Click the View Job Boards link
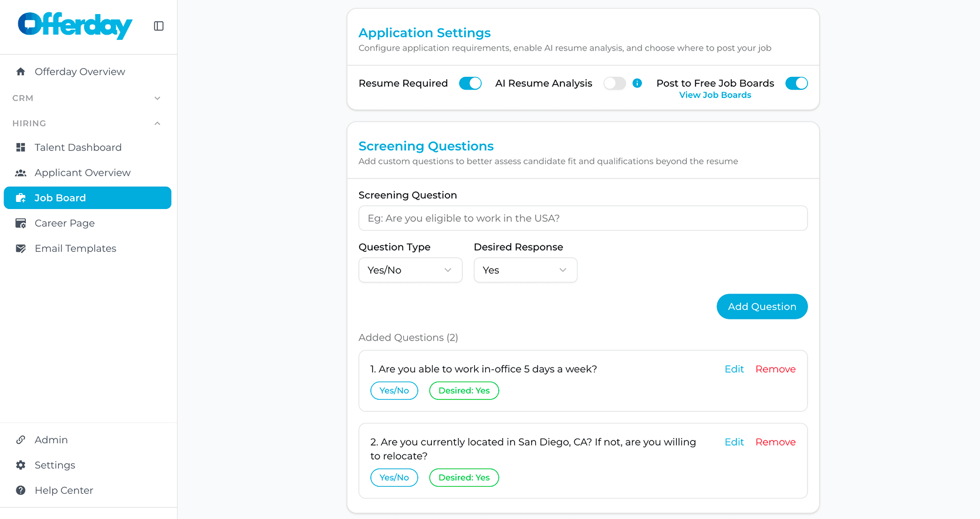Image resolution: width=980 pixels, height=519 pixels. pyautogui.click(x=715, y=95)
